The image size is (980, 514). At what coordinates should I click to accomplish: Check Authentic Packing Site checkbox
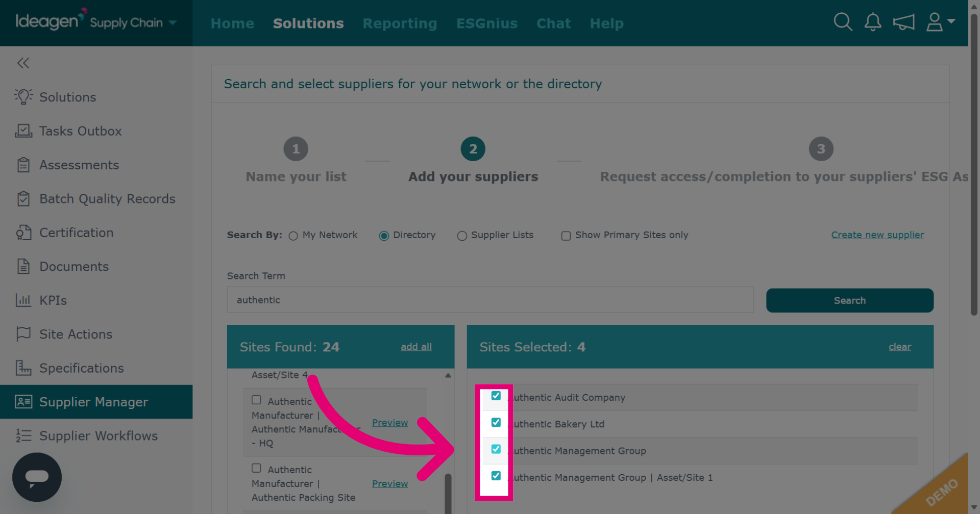click(256, 468)
